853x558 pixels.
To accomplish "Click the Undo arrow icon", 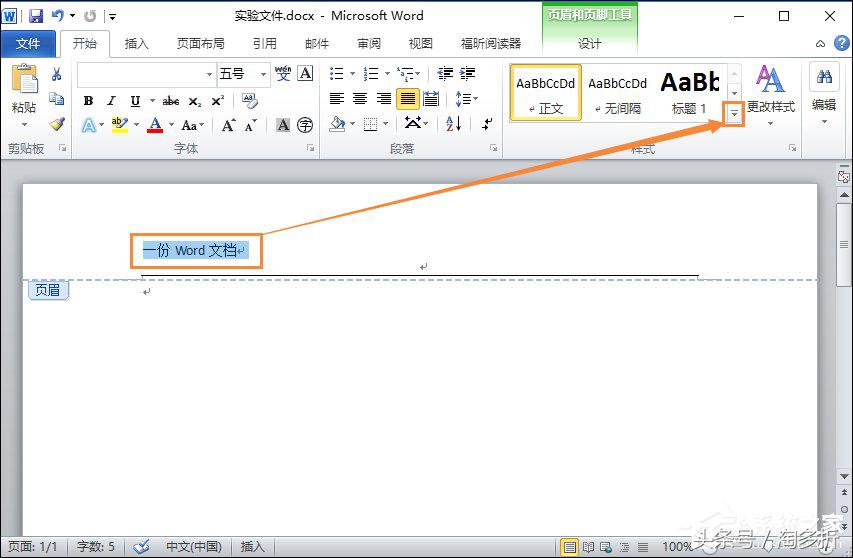I will pyautogui.click(x=58, y=16).
